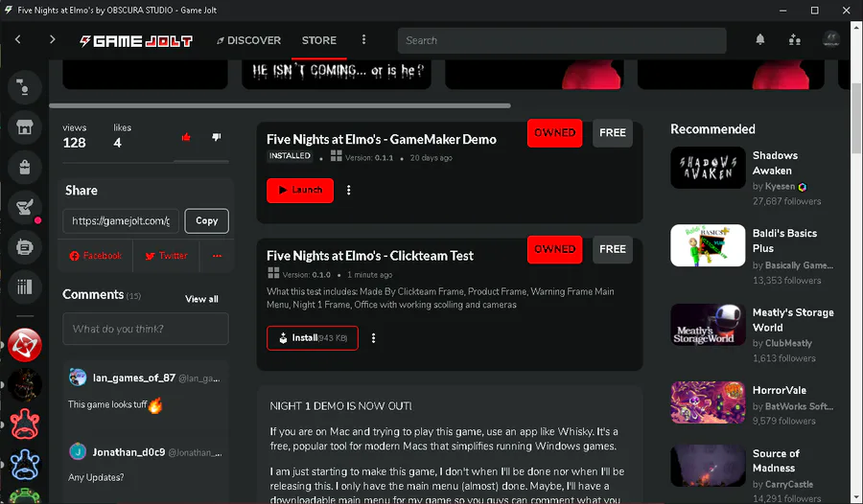The width and height of the screenshot is (863, 504).
Task: Launch the GameMaker Demo
Action: point(300,191)
